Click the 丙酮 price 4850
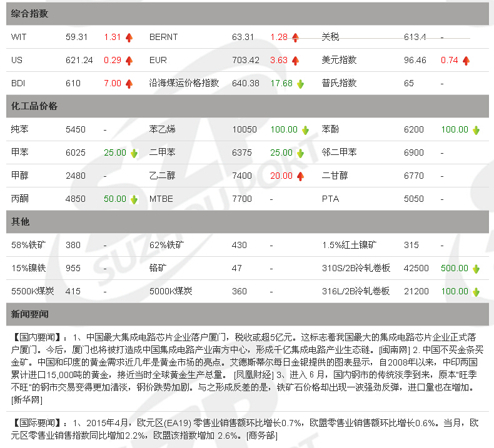The height and width of the screenshot is (448, 494). tap(76, 199)
